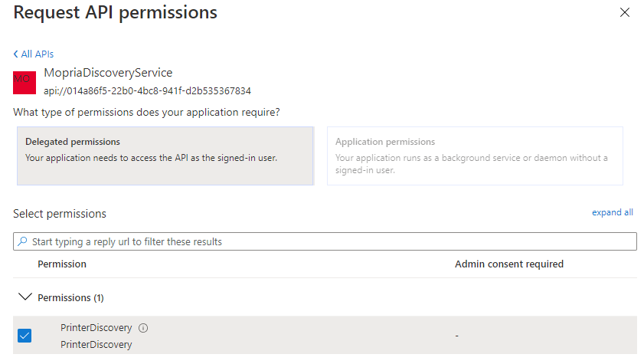
Task: Click the Admin consent required header
Action: click(x=508, y=264)
